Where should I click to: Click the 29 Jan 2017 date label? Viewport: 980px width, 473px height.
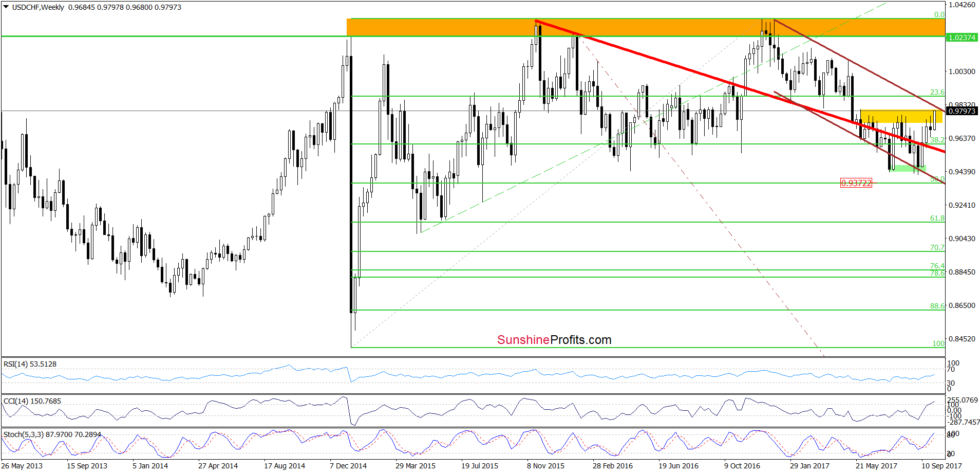[809, 466]
